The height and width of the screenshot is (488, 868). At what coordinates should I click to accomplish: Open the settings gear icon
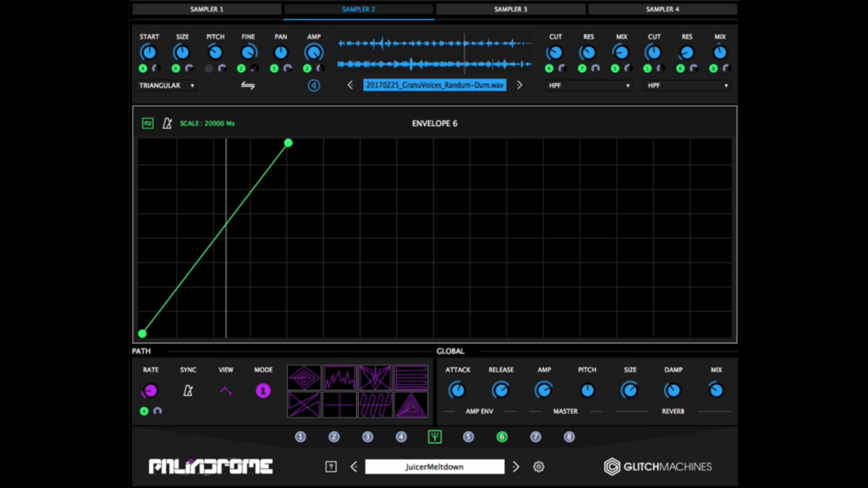pos(539,467)
